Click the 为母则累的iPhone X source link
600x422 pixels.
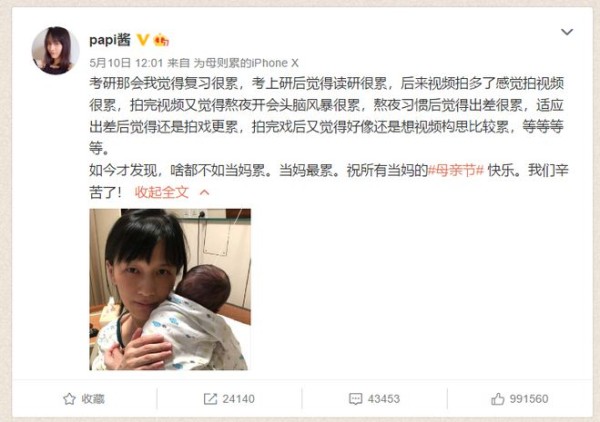click(x=246, y=63)
